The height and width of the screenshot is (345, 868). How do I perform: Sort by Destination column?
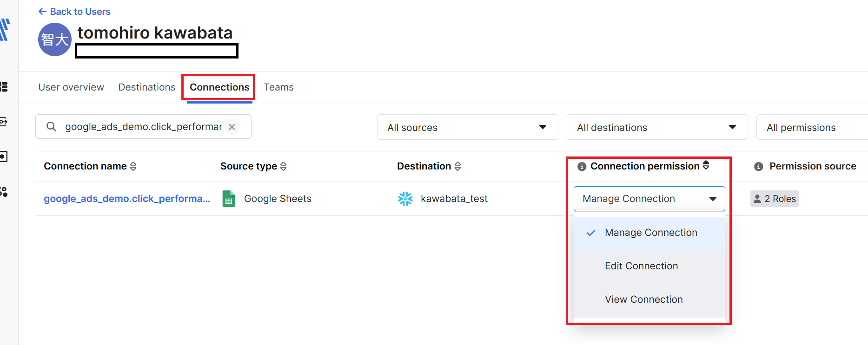457,166
